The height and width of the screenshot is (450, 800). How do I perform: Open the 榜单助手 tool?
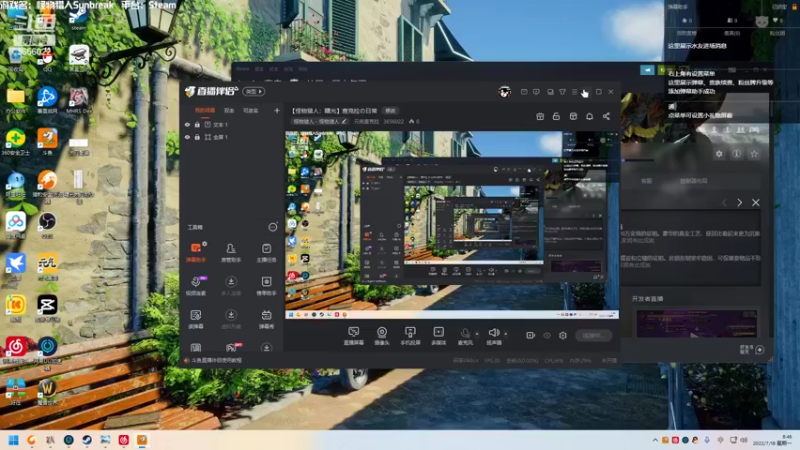(x=266, y=285)
